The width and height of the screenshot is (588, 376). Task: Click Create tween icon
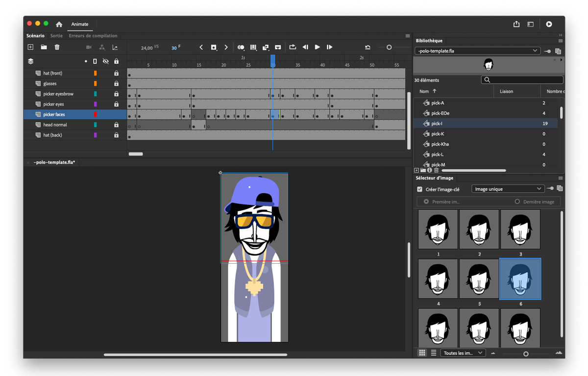266,47
